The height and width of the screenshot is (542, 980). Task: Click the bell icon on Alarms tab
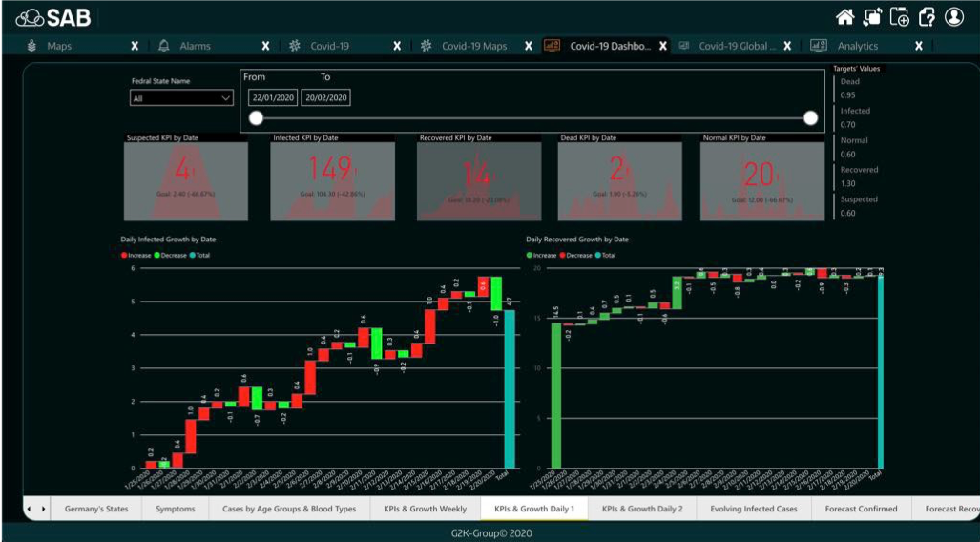(x=163, y=46)
